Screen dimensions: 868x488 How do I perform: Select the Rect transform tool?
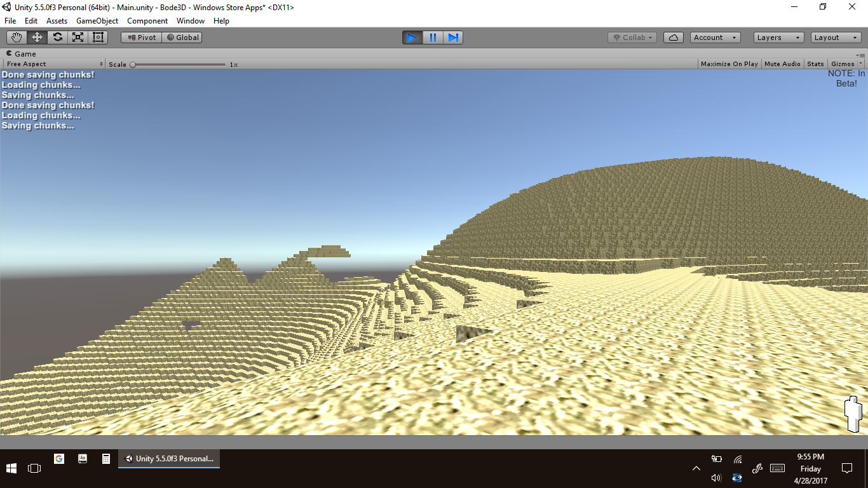(98, 37)
